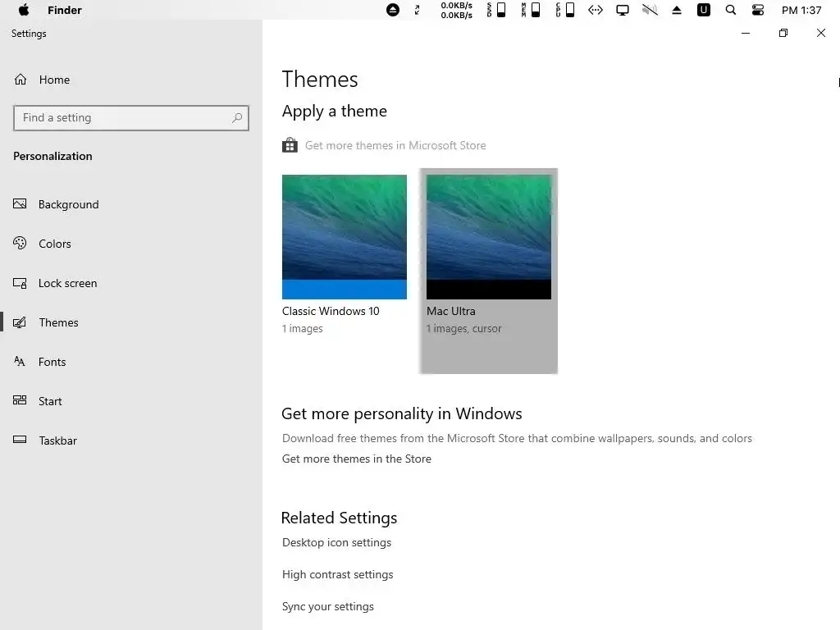840x630 pixels.
Task: Open the network speed KB/s indicator
Action: pos(456,10)
